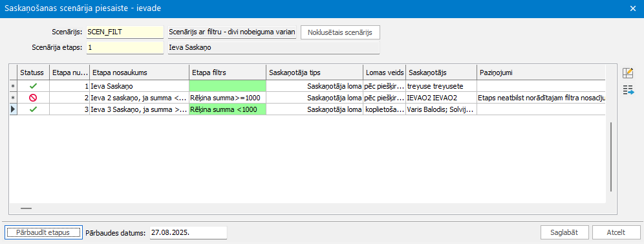Image resolution: width=644 pixels, height=244 pixels.
Task: Click cell 'Ieva Saskaņo' in stage name column
Action: [140, 86]
